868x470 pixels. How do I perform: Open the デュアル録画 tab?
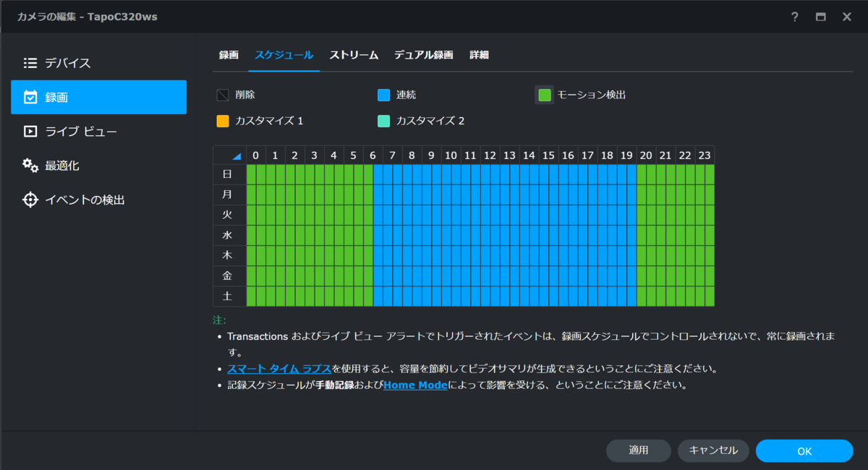click(423, 55)
